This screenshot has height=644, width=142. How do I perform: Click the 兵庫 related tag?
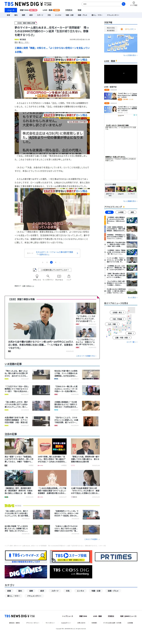(24, 286)
